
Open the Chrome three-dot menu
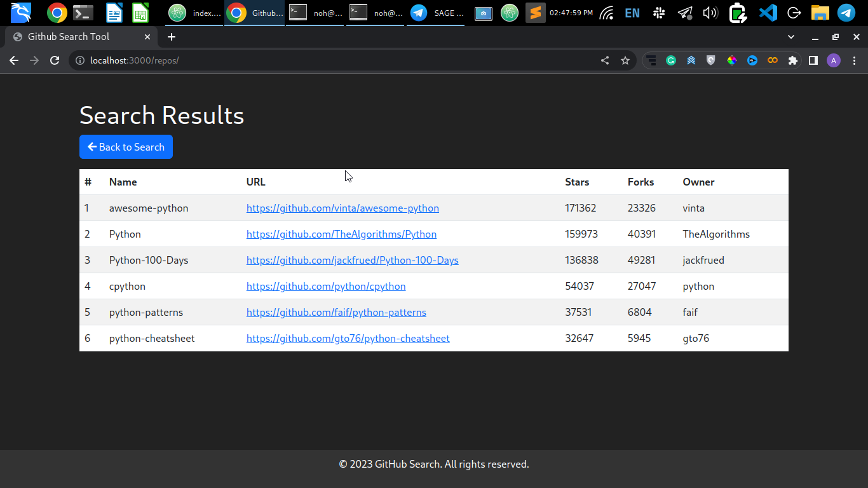pos(854,60)
